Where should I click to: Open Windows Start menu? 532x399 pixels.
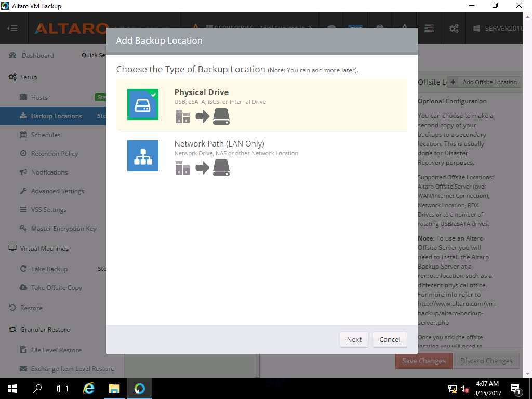click(12, 389)
